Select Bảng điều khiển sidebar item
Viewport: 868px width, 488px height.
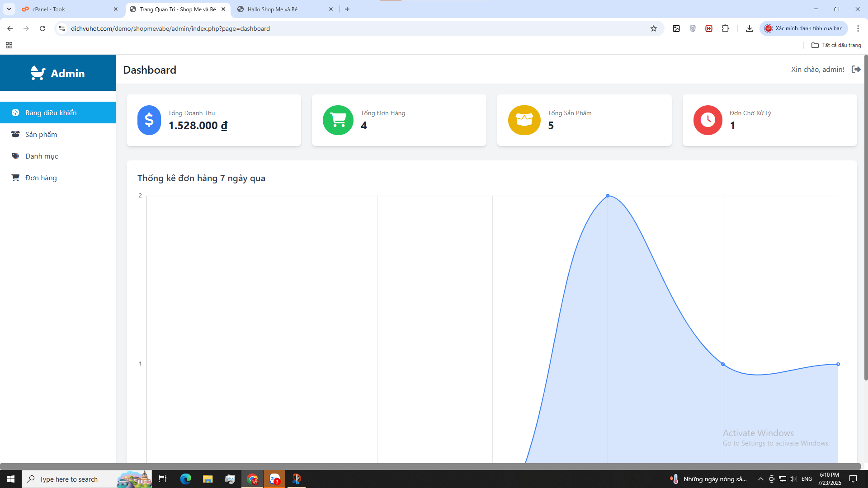click(51, 113)
